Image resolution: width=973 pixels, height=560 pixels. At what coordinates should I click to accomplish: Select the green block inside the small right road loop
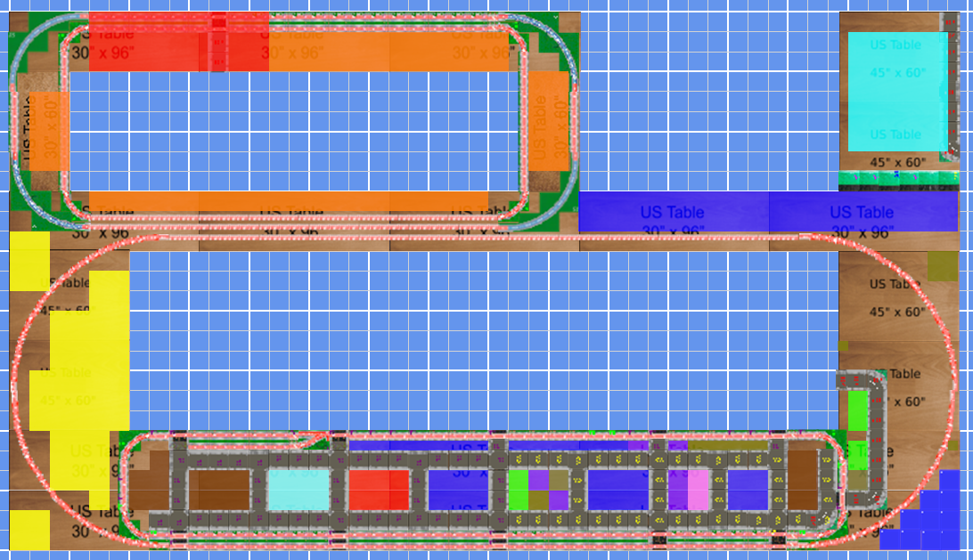857,410
